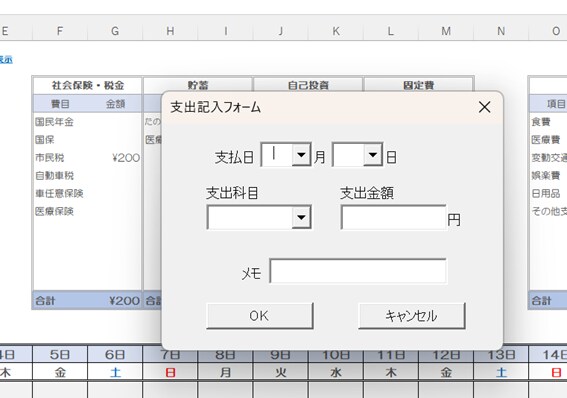Click the blue 表示 link at left

click(6, 60)
